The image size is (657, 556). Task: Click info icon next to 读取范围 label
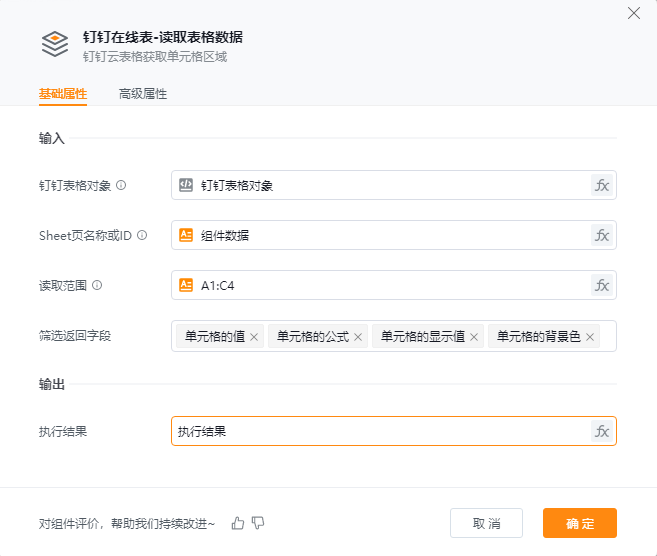(97, 285)
